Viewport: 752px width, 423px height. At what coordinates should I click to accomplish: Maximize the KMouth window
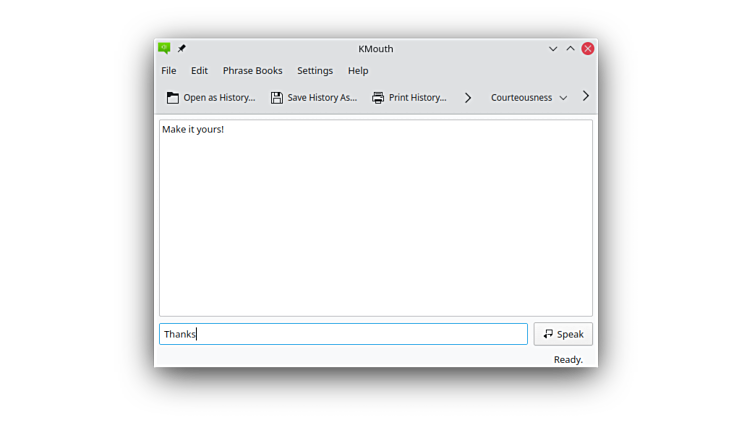click(x=570, y=48)
